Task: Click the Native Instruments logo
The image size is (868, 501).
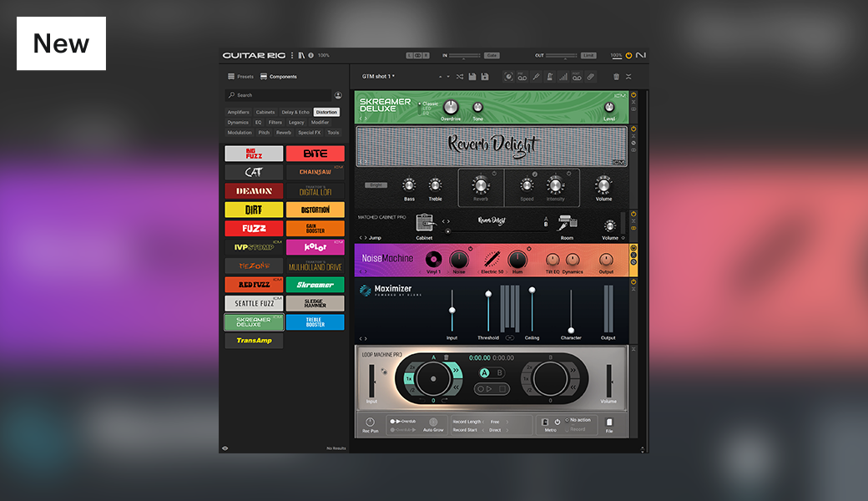Action: [x=640, y=55]
